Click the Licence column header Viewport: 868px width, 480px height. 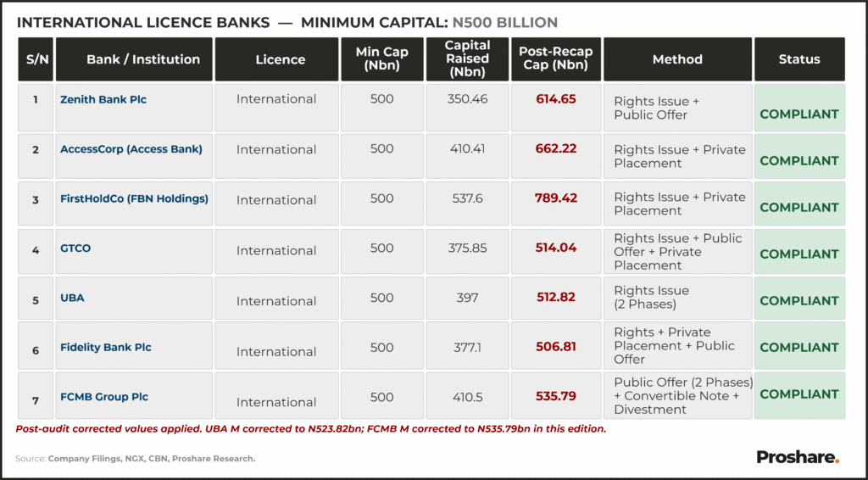click(x=280, y=59)
